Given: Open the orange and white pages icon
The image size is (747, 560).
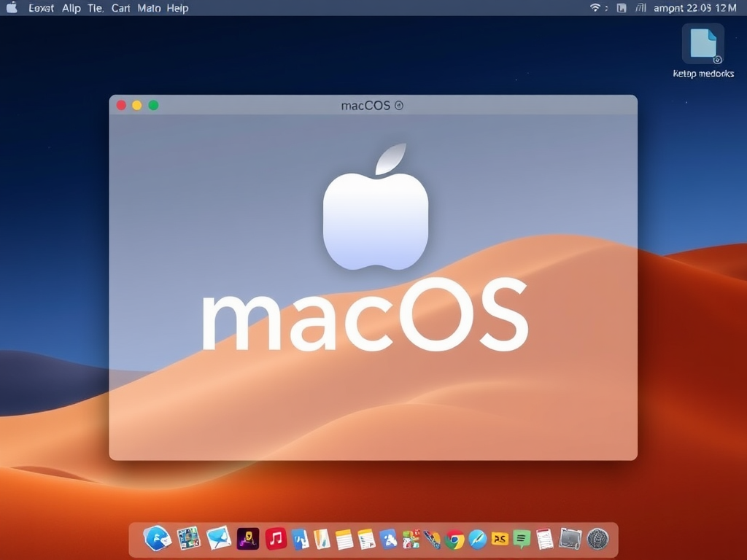Looking at the screenshot, I should click(322, 540).
